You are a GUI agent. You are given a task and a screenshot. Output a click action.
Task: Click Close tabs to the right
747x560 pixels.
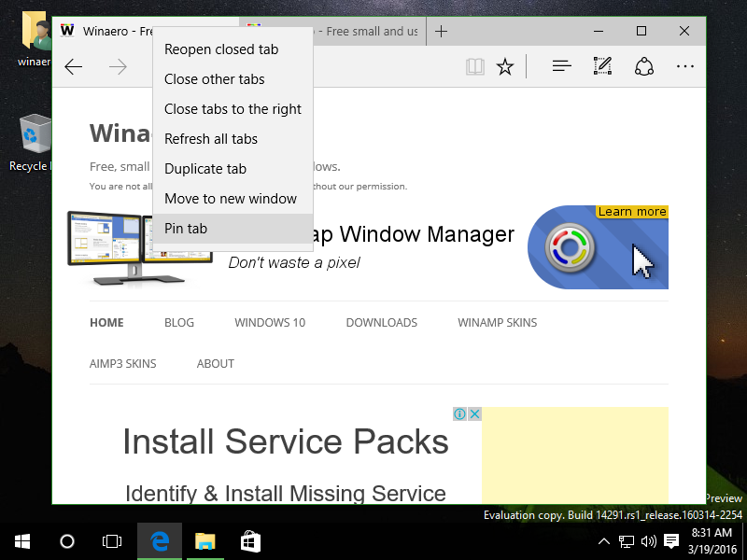point(233,109)
